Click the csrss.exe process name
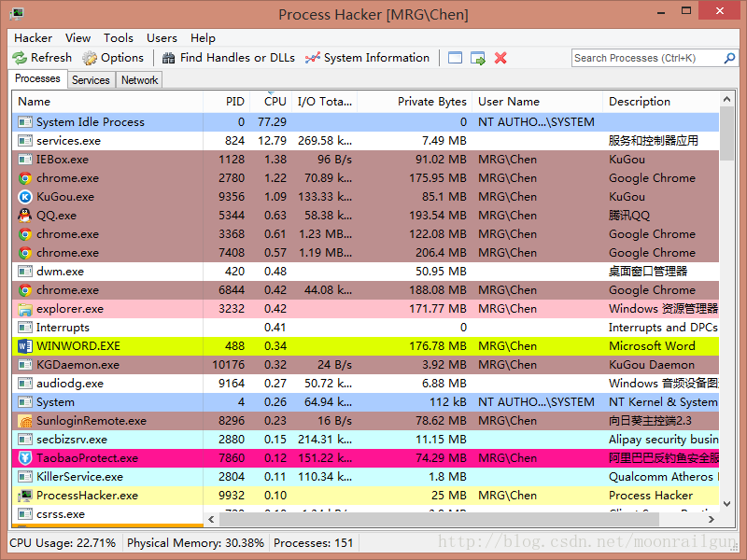 (x=61, y=514)
